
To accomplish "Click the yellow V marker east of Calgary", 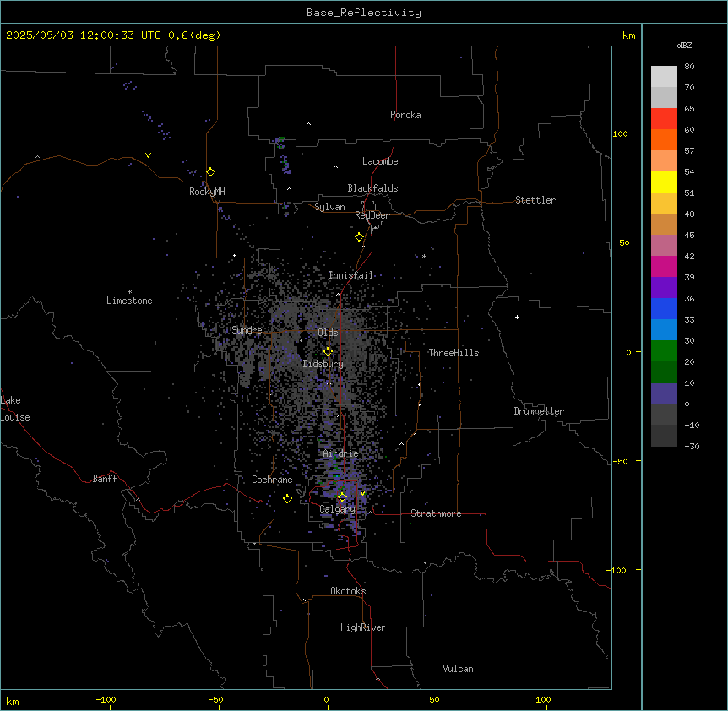I will [x=362, y=493].
